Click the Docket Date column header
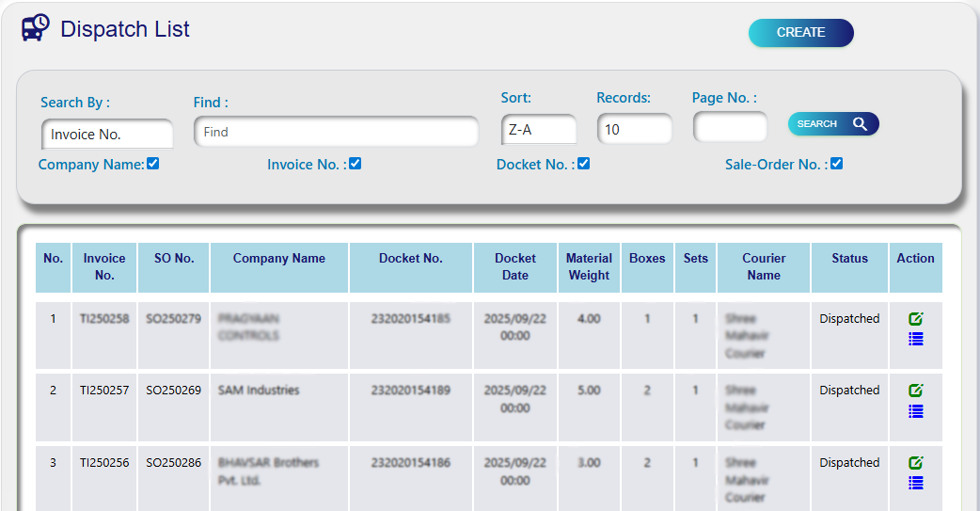The image size is (980, 511). click(515, 267)
